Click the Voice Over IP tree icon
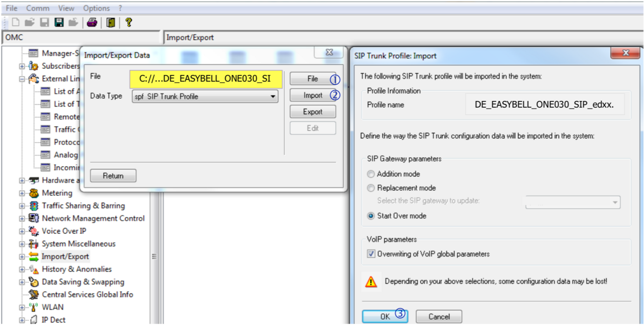This screenshot has width=644, height=325. click(34, 231)
